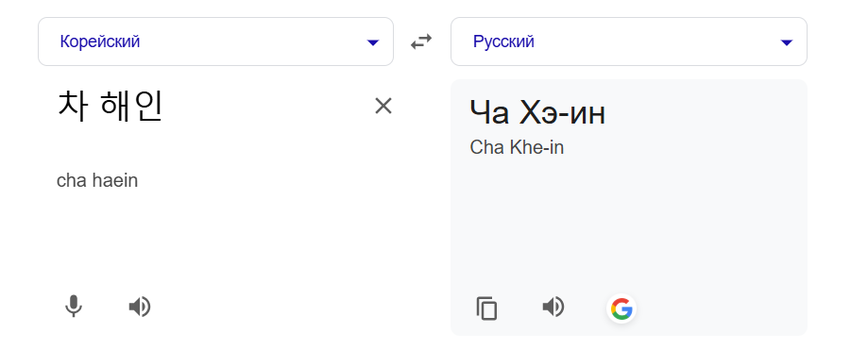This screenshot has width=868, height=350.
Task: Expand target language arrow next to Русский
Action: (x=786, y=42)
